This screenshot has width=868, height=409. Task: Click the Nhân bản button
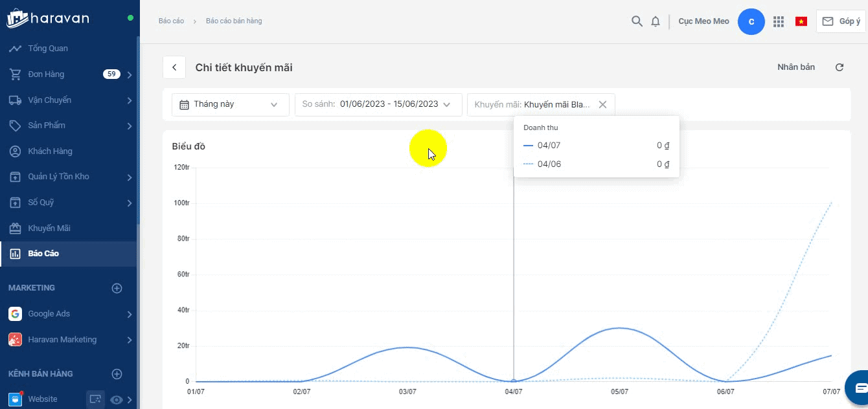pyautogui.click(x=796, y=67)
